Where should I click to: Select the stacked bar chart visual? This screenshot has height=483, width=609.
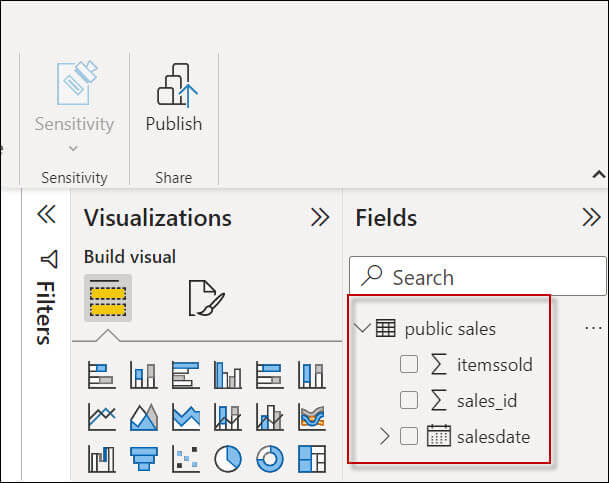click(101, 374)
